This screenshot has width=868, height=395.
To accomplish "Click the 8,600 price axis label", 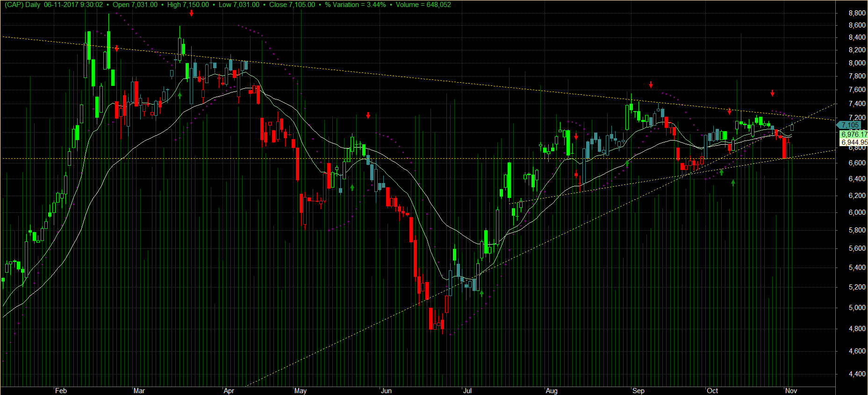I will 857,25.
